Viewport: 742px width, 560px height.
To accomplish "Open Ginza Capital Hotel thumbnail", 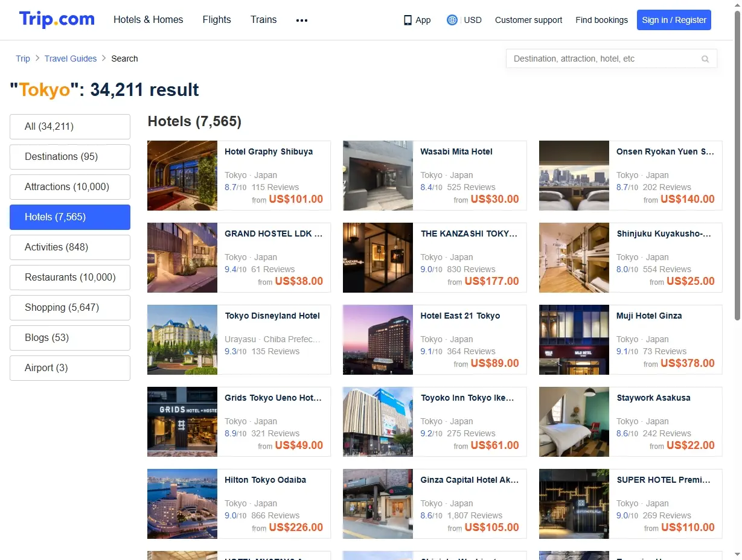I will click(x=378, y=504).
